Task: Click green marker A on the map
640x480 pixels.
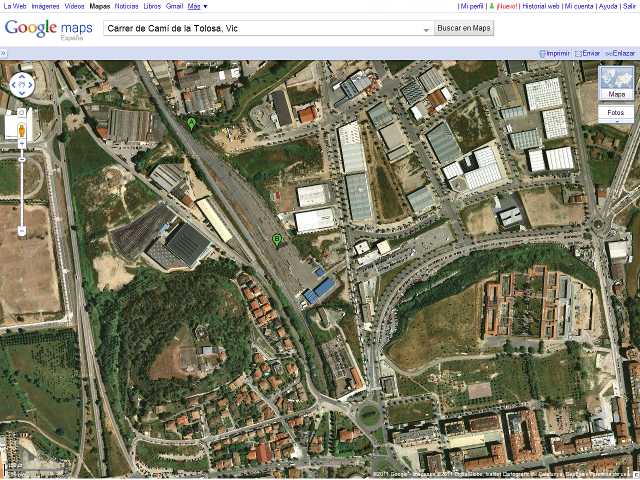Action: click(192, 123)
